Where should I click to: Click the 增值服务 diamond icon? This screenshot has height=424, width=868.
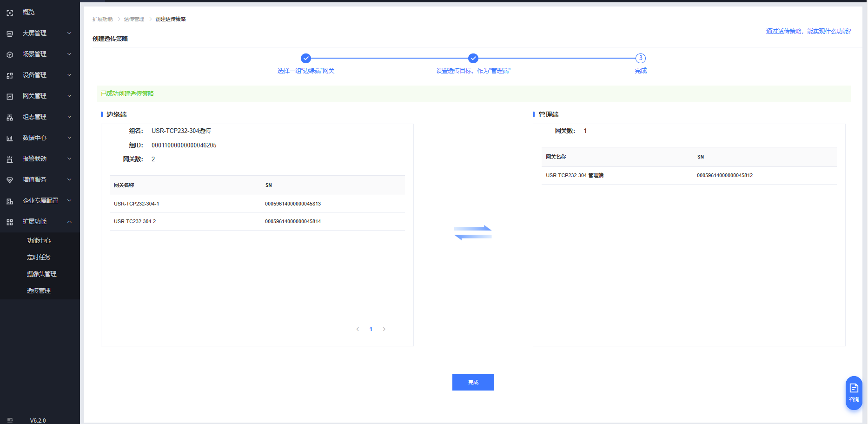(x=10, y=180)
